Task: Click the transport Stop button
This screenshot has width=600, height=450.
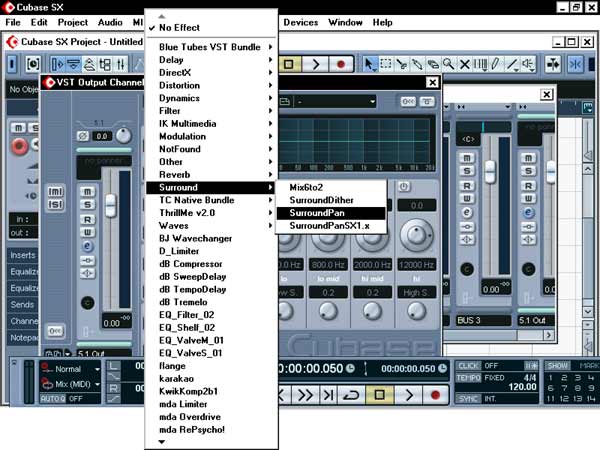Action: click(380, 396)
